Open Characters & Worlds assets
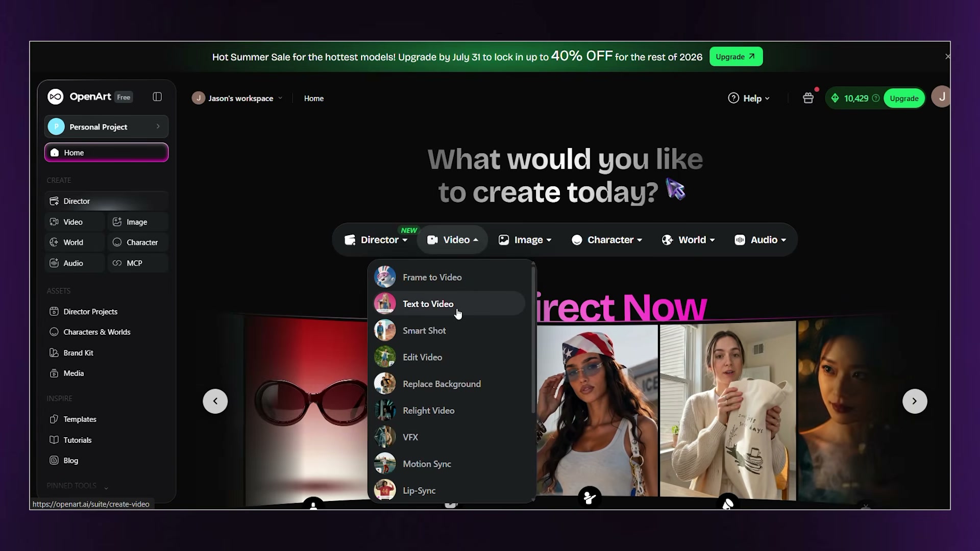Viewport: 980px width, 551px height. [106, 332]
